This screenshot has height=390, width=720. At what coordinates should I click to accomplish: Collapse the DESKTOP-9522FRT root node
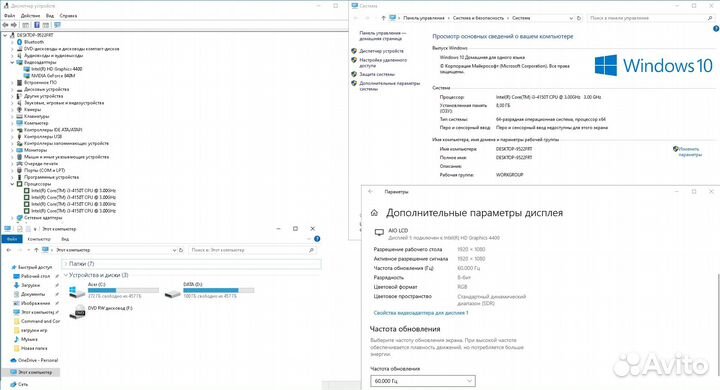click(5, 35)
